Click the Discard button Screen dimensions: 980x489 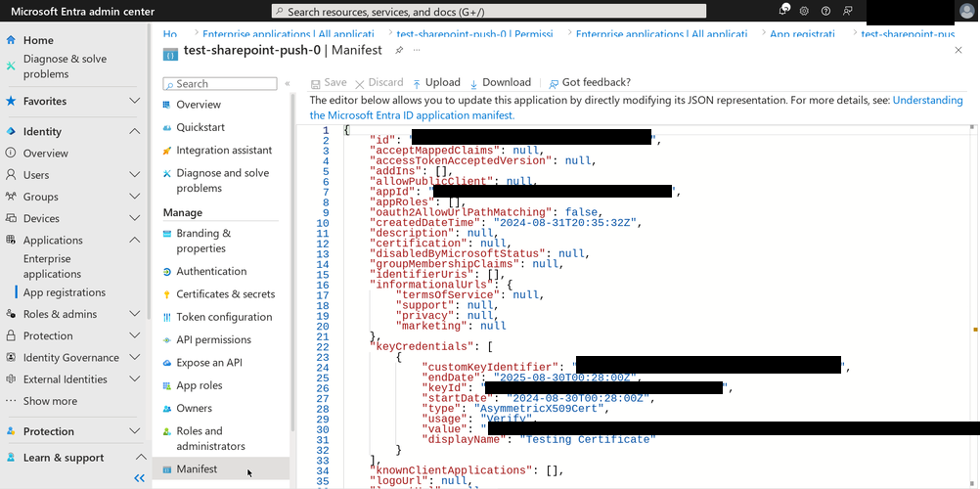click(379, 82)
